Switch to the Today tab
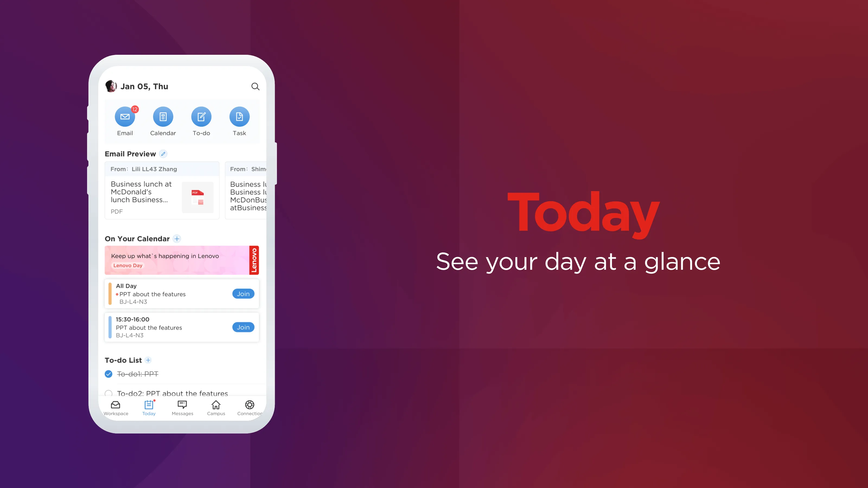Image resolution: width=868 pixels, height=488 pixels. coord(148,407)
